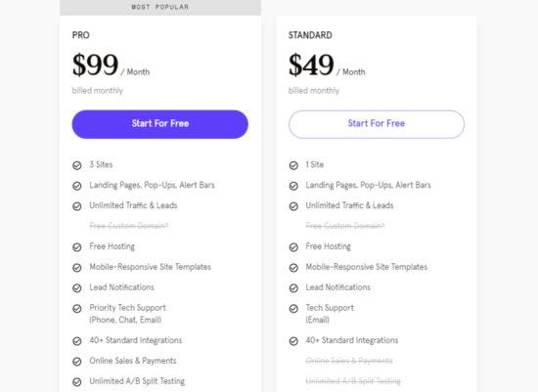Click Start For Free on Standard plan
This screenshot has height=392, width=538.
pos(377,124)
